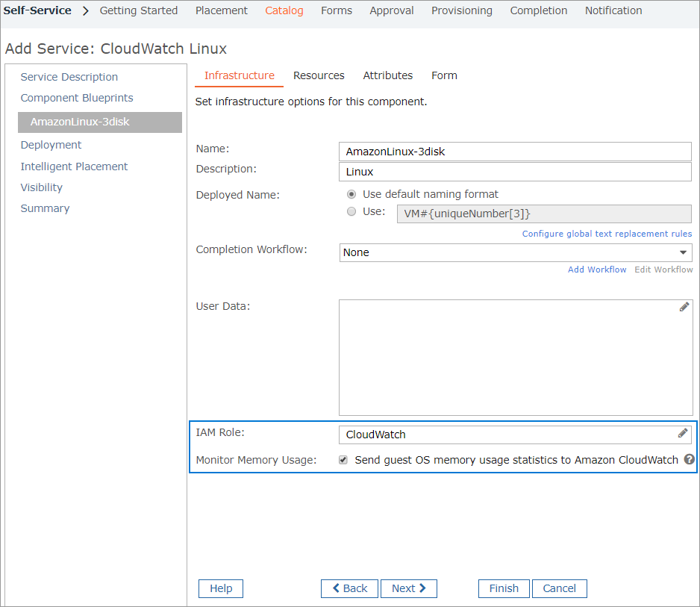The width and height of the screenshot is (700, 607).
Task: Select AmazonLinux-3disk component blueprint
Action: 100,122
